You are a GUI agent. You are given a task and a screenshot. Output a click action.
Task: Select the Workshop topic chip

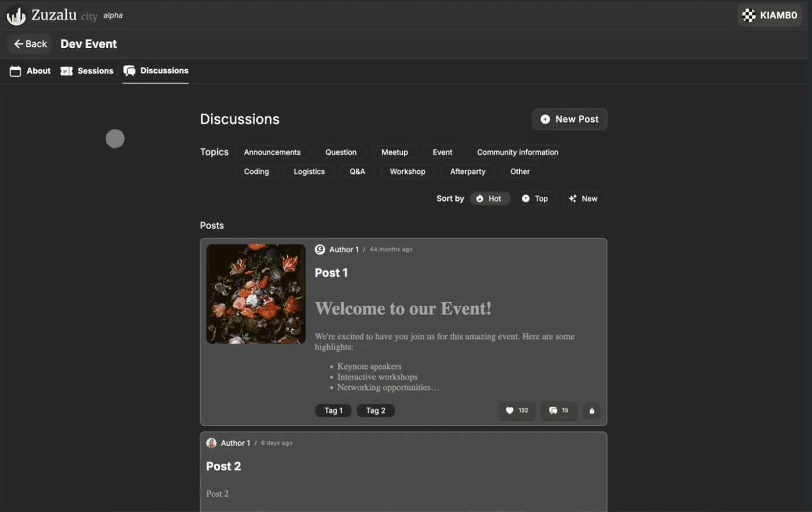tap(407, 172)
